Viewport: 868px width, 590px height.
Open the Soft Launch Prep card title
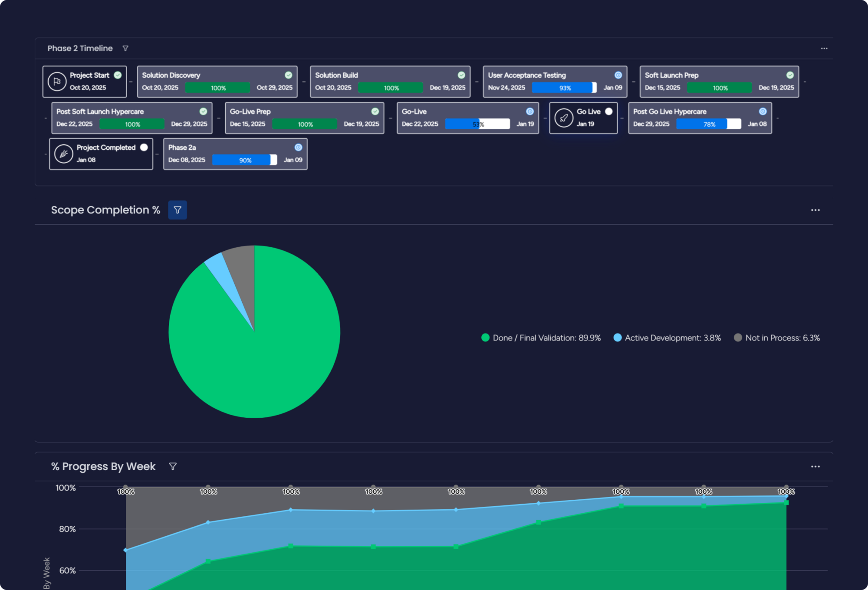671,75
